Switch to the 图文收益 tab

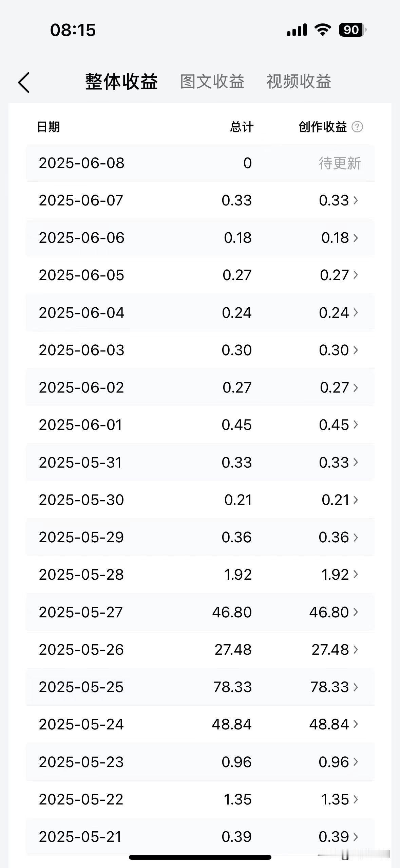[212, 82]
